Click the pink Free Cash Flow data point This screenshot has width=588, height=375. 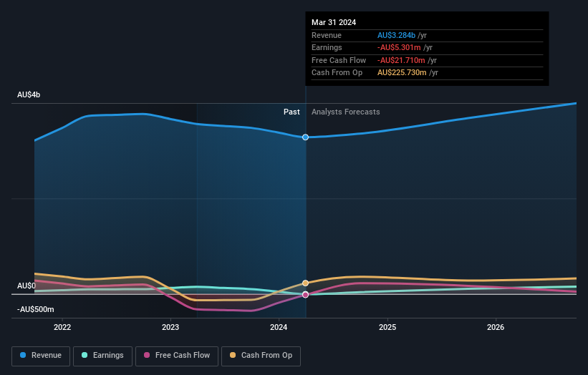(305, 294)
